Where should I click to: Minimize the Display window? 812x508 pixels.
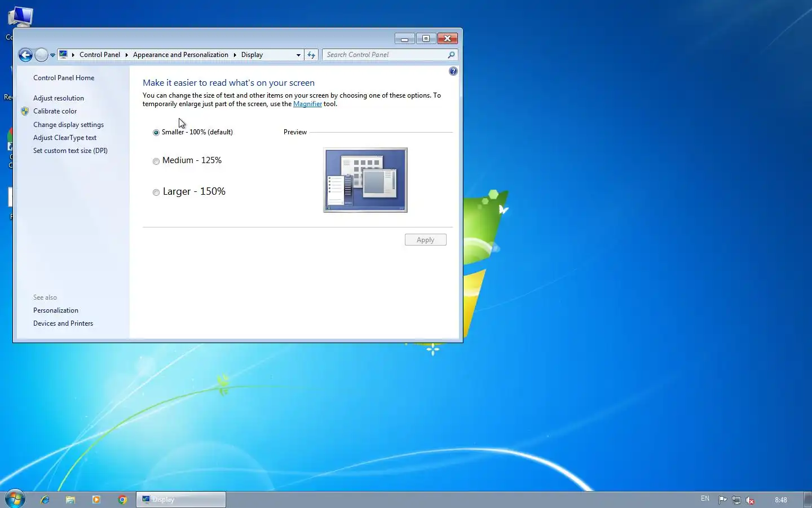point(404,38)
